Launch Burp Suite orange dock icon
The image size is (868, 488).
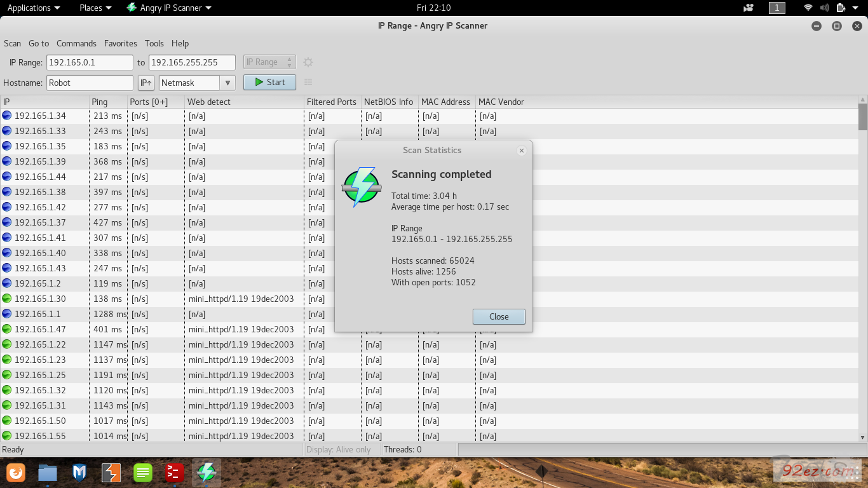(x=111, y=473)
